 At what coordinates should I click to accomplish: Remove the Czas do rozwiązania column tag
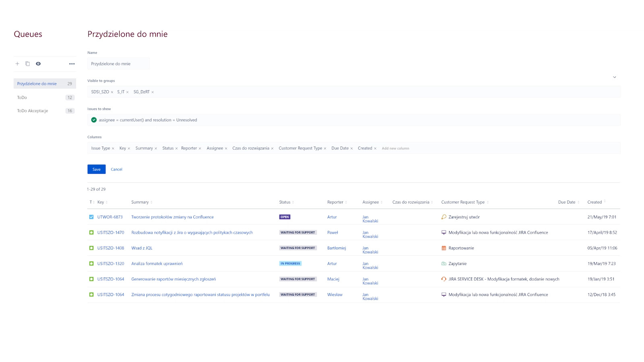272,148
